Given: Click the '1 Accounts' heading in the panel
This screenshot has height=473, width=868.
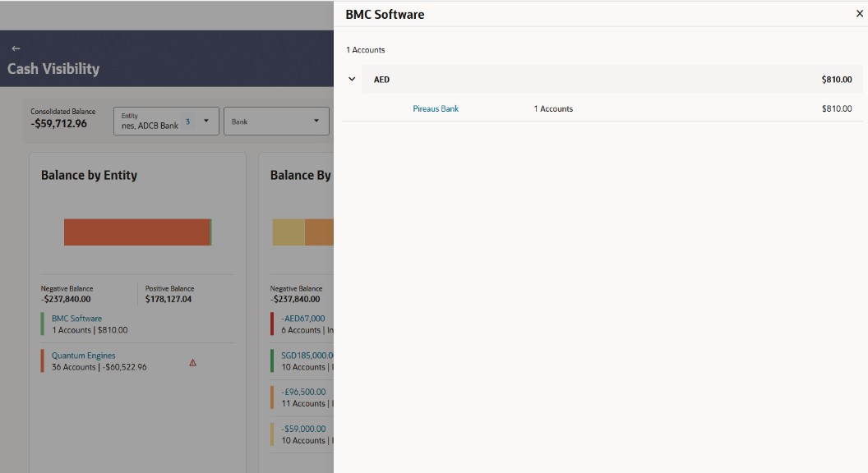Looking at the screenshot, I should point(365,50).
